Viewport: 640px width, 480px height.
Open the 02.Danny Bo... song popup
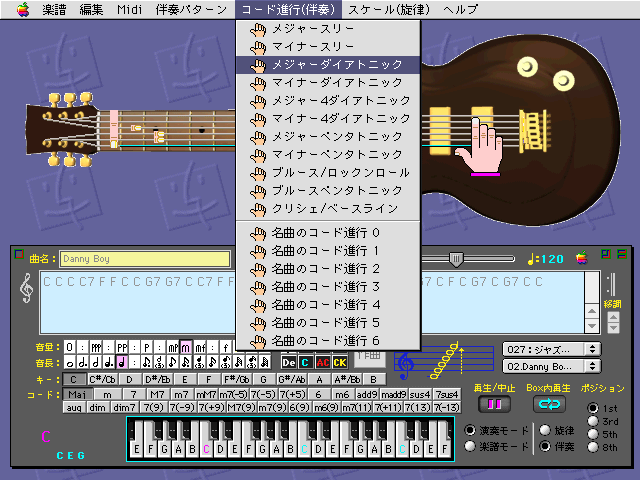point(551,366)
